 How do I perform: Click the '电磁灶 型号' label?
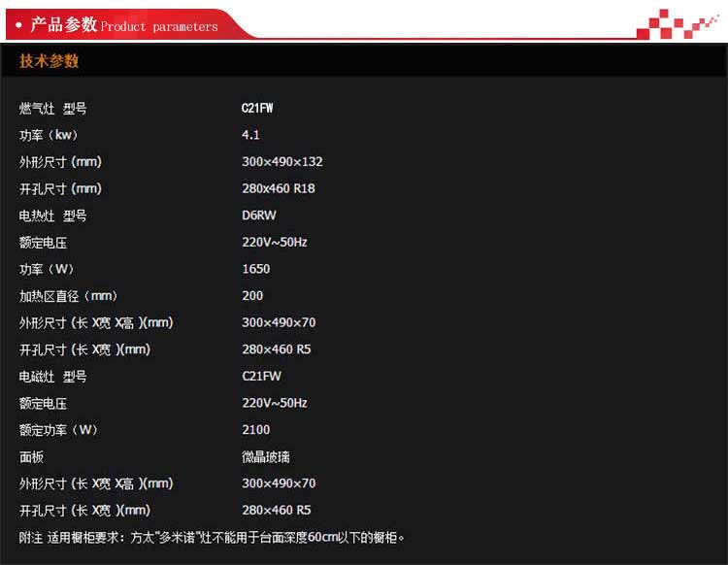[52, 377]
